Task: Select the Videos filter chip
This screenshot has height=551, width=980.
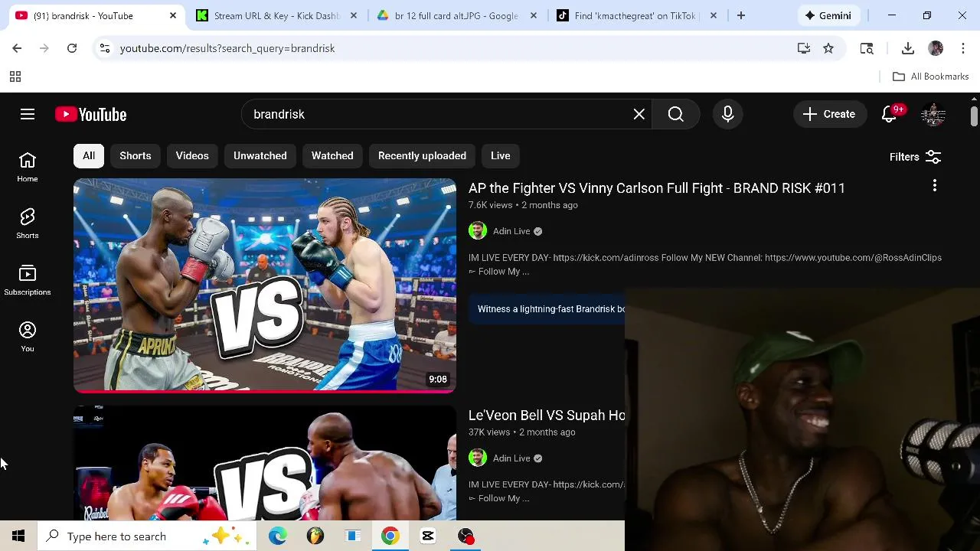Action: pyautogui.click(x=192, y=155)
